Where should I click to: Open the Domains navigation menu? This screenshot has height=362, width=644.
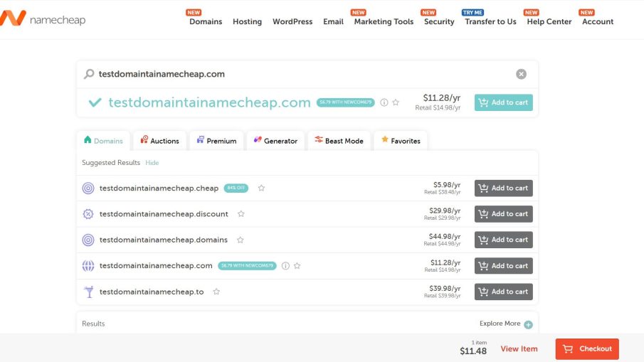tap(206, 21)
